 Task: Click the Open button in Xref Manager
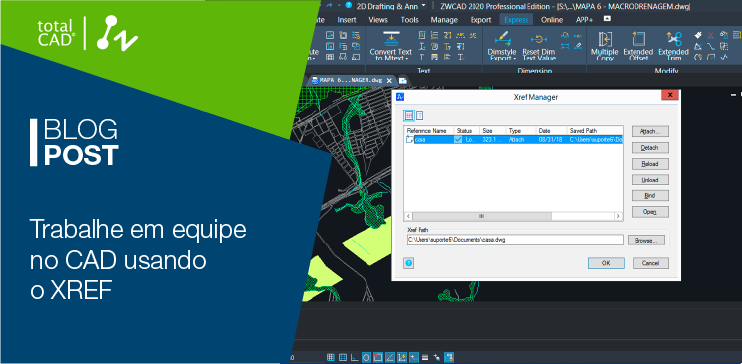pos(650,212)
